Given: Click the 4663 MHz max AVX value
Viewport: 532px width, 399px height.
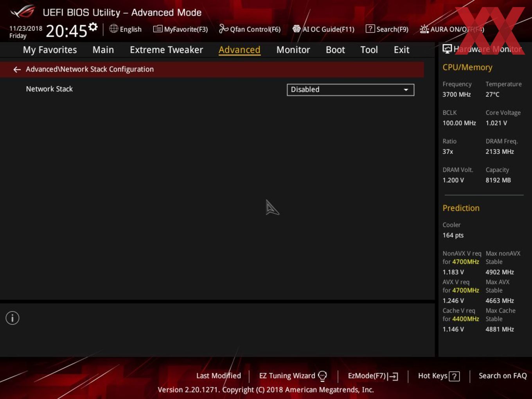Looking at the screenshot, I should pyautogui.click(x=500, y=300).
